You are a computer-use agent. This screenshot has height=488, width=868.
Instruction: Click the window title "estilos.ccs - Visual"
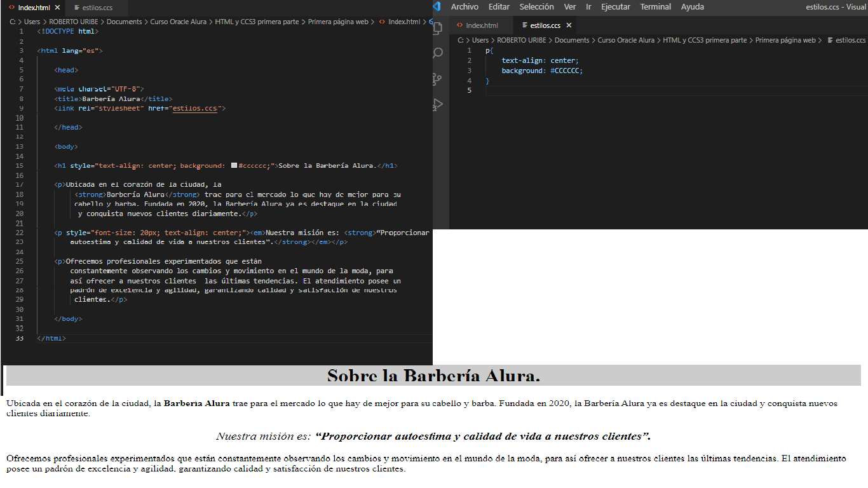[836, 6]
